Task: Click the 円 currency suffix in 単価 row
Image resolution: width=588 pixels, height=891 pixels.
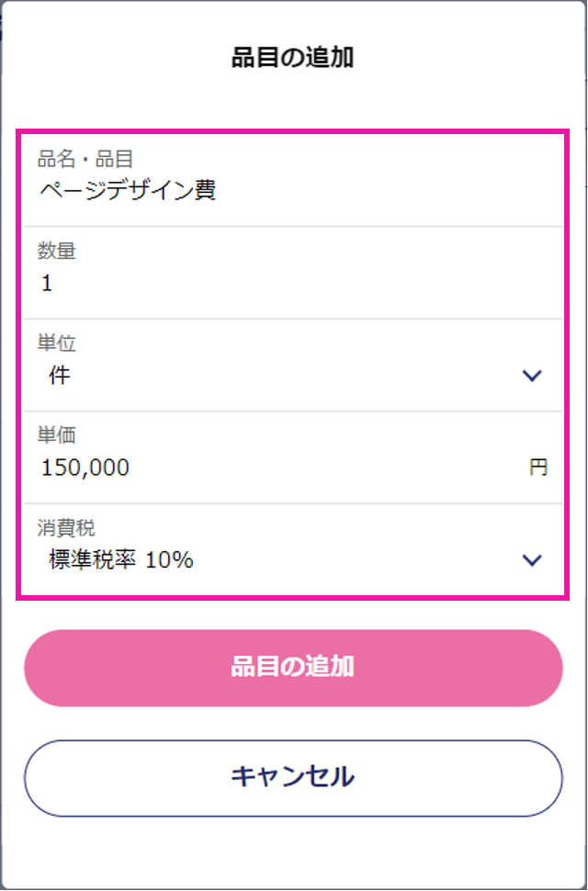Action: tap(538, 468)
